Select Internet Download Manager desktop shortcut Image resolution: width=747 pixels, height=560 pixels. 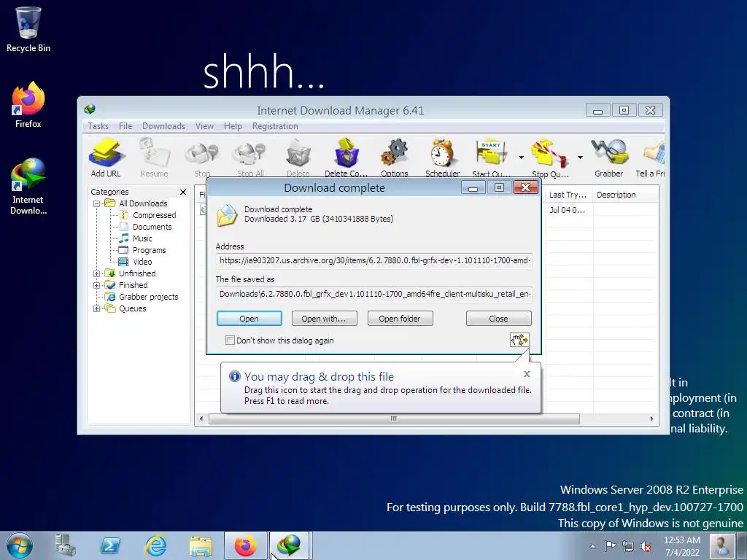point(28,186)
